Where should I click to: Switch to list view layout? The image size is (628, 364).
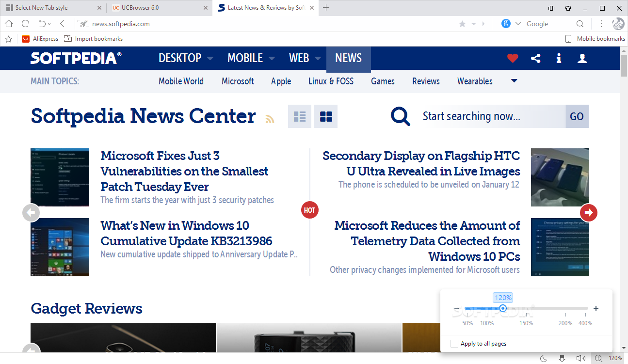[300, 116]
